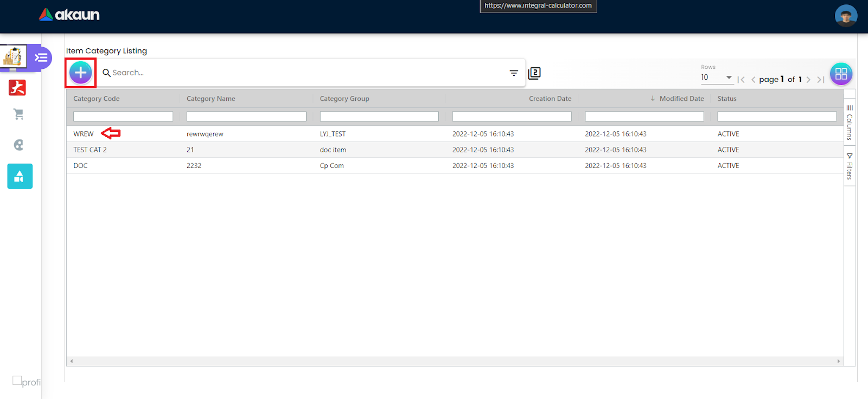Viewport: 868px width, 399px height.
Task: Sort by Category Code column
Action: point(97,99)
